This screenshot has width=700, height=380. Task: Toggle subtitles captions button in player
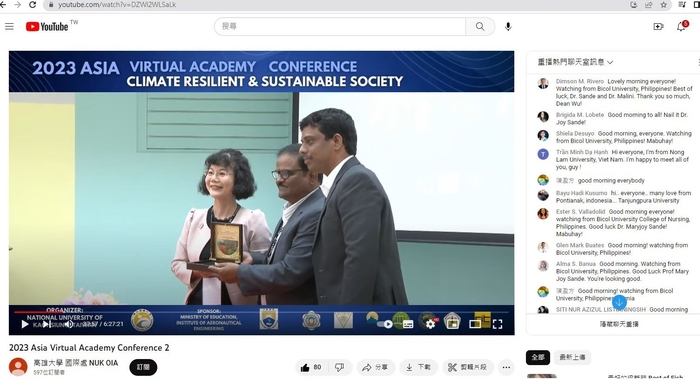click(x=408, y=324)
